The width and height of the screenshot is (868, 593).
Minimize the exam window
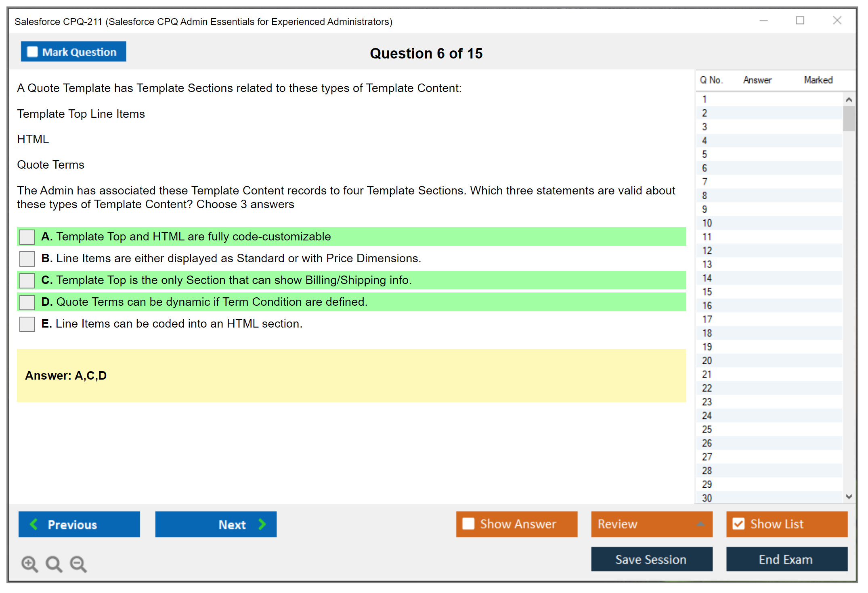[x=763, y=21]
